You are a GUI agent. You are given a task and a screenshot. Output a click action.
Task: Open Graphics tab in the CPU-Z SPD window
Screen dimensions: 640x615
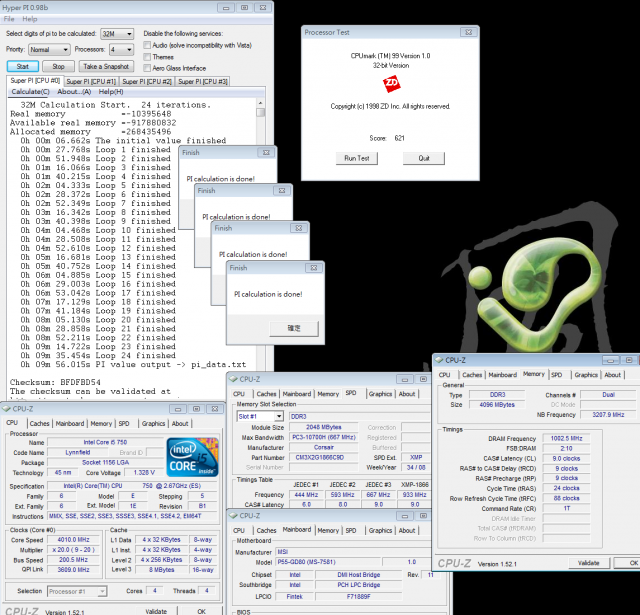tap(380, 394)
